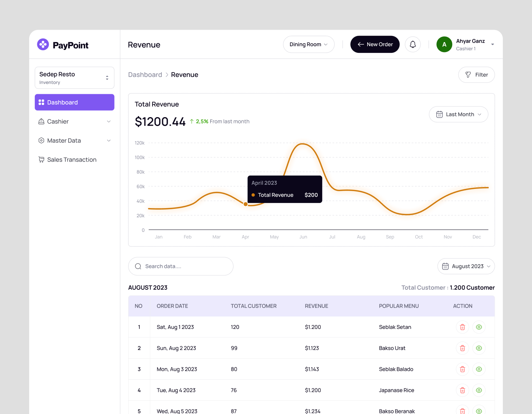532x414 pixels.
Task: Click the calendar icon next to Last Month
Action: [439, 114]
